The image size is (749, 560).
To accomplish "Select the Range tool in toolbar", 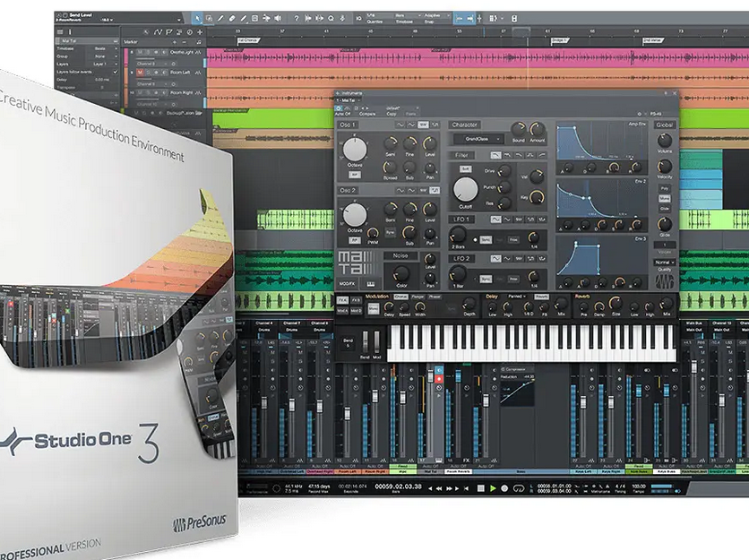I will tap(209, 19).
